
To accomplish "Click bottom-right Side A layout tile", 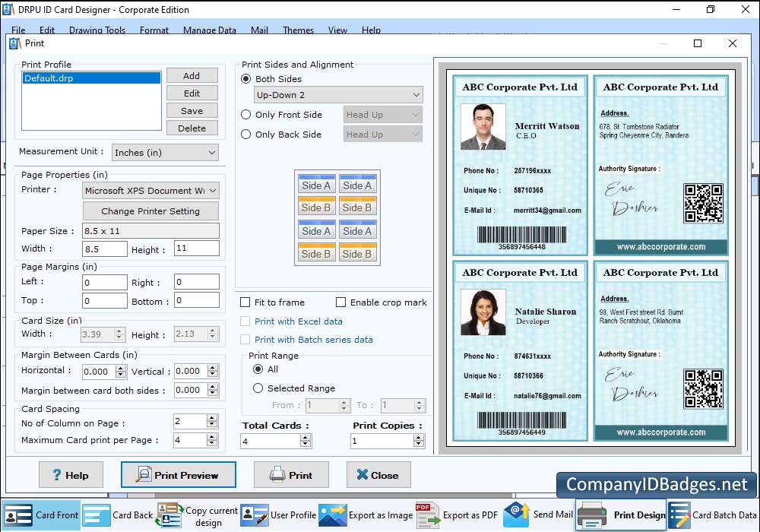I will (356, 230).
